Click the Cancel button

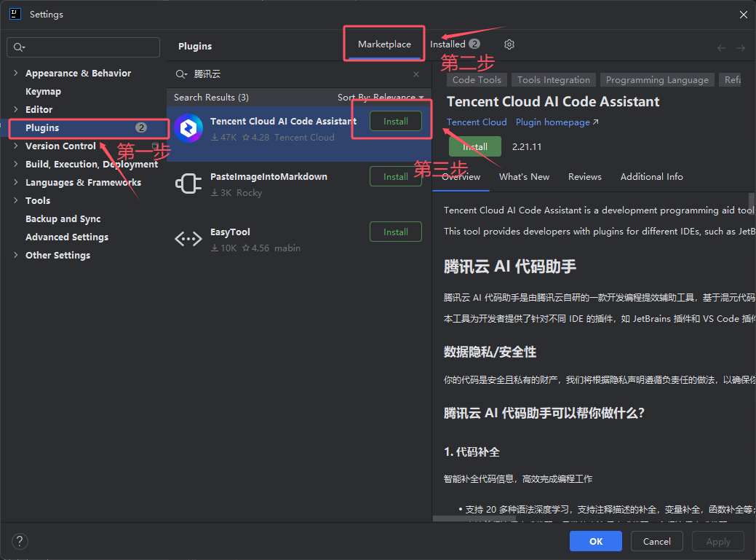656,541
